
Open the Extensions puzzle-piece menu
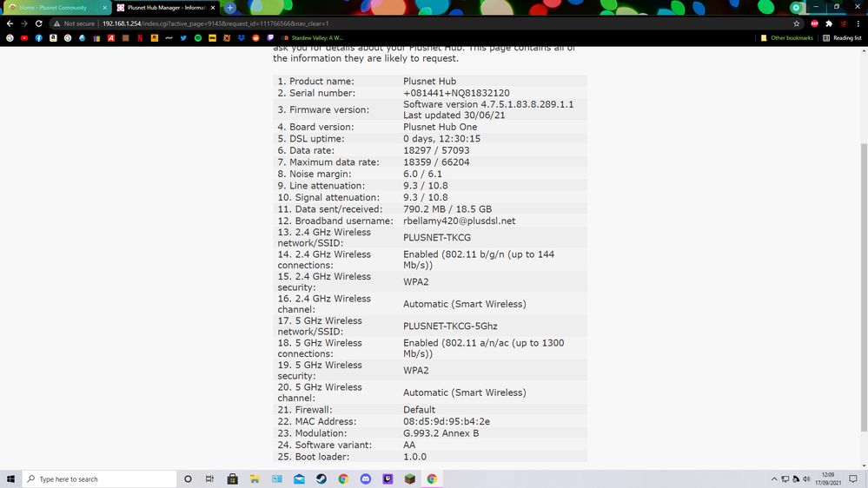click(x=829, y=23)
